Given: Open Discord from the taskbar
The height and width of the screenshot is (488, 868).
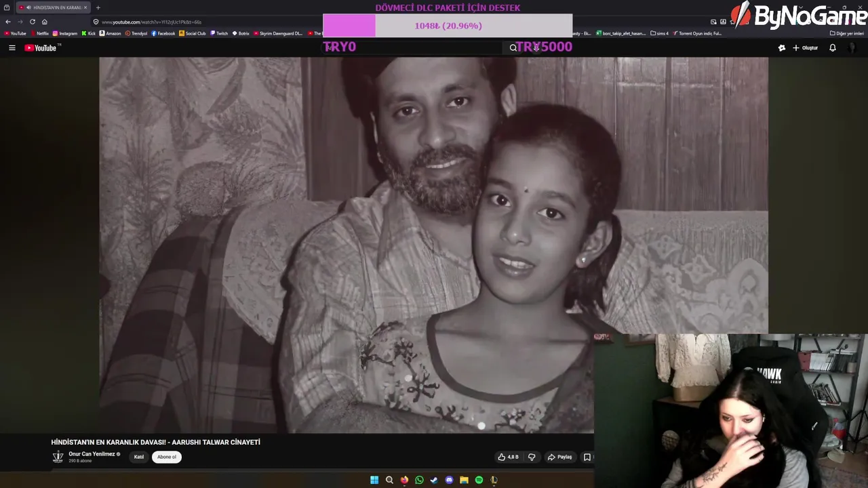Looking at the screenshot, I should click(449, 480).
